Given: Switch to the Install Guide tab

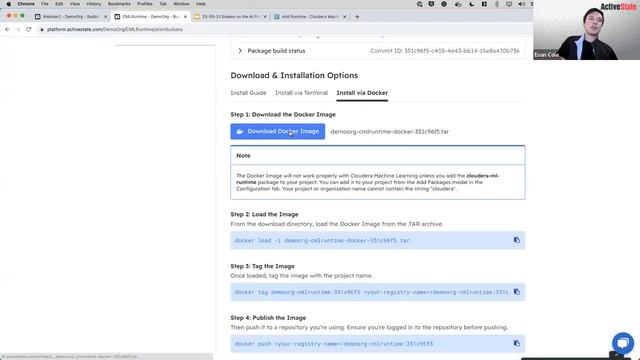Looking at the screenshot, I should tap(248, 93).
